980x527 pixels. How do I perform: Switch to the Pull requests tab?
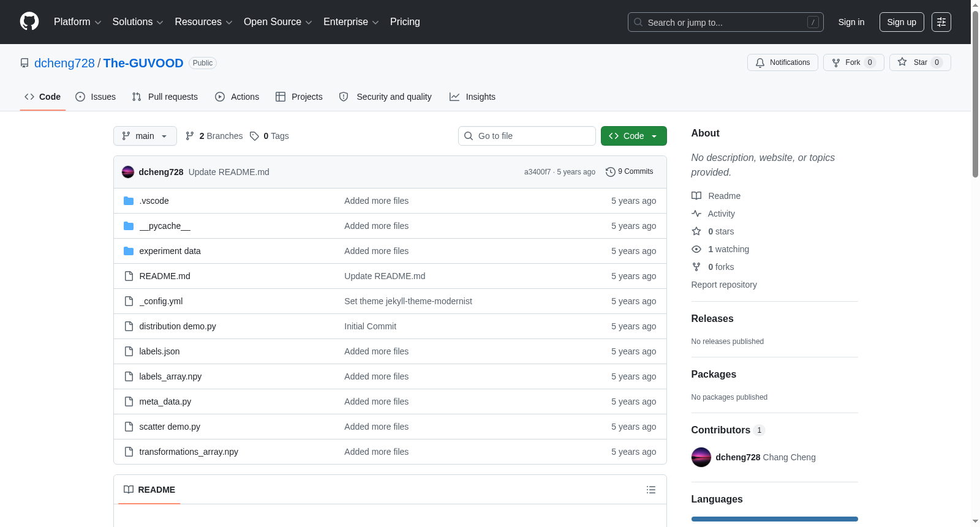pyautogui.click(x=165, y=97)
